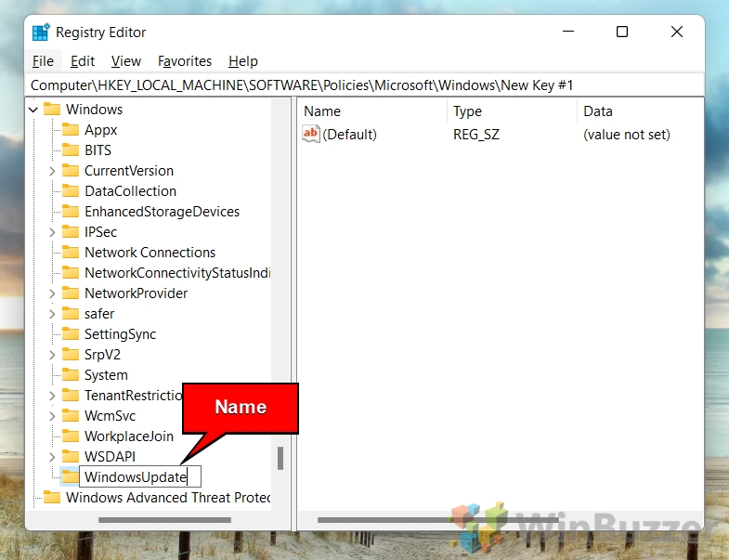The image size is (729, 560).
Task: Click the Appx folder icon
Action: (x=71, y=129)
